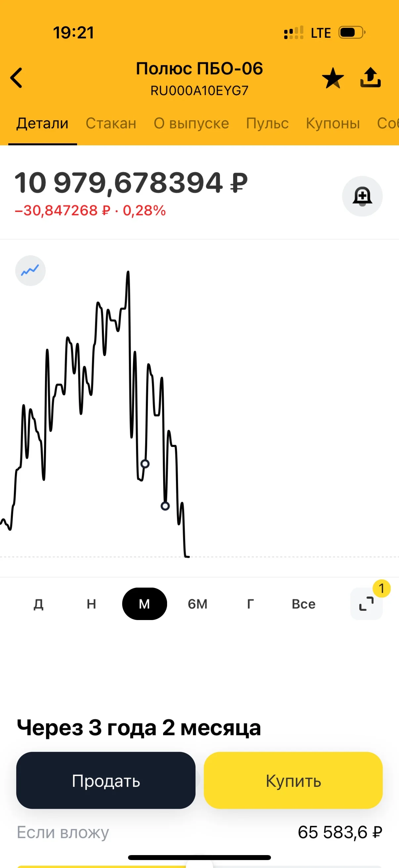Screen dimensions: 399x868
Task: Select the Н week chart period
Action: (x=91, y=604)
